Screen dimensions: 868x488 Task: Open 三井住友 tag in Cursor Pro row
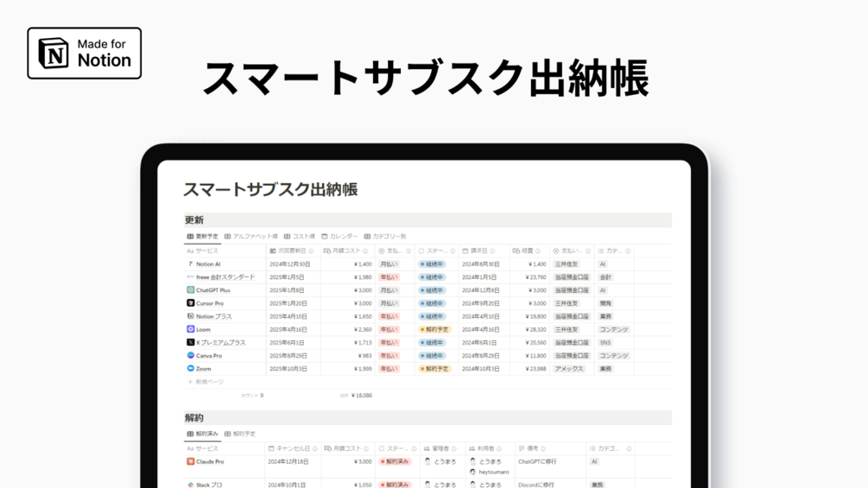coord(567,303)
